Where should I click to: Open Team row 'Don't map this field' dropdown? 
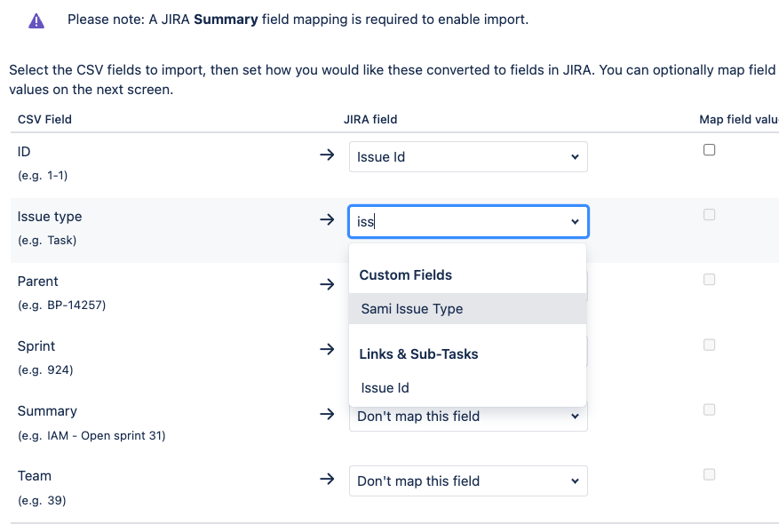(468, 480)
